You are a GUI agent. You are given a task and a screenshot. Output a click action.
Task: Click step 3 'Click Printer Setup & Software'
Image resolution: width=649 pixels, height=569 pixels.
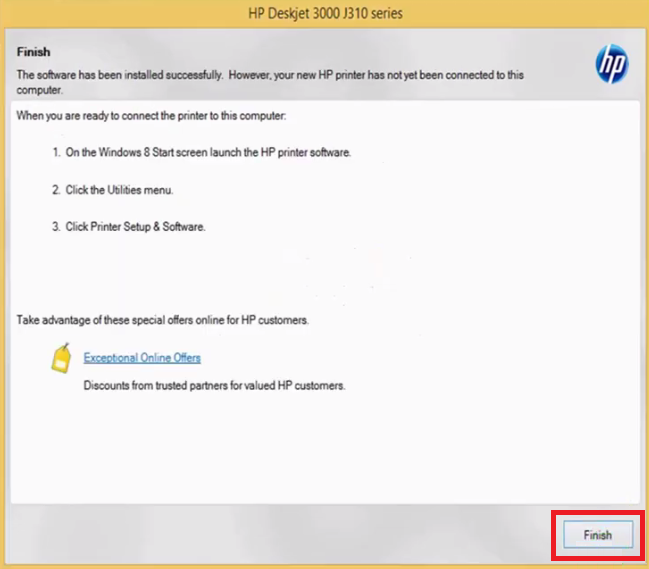click(x=129, y=227)
